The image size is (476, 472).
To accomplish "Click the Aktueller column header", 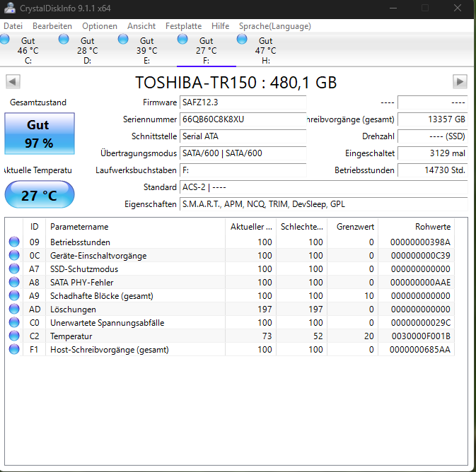I will (x=251, y=227).
